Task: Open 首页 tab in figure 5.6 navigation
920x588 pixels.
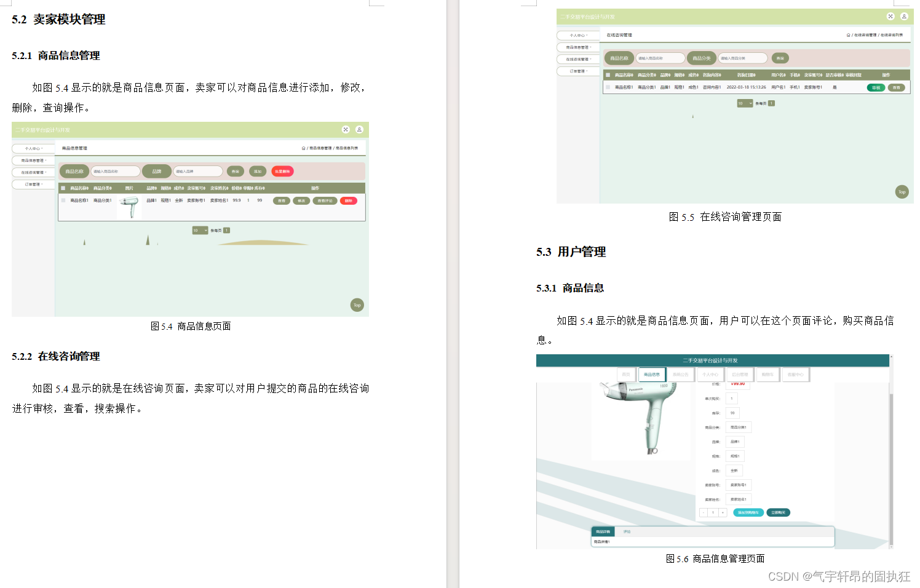Action: (x=626, y=375)
